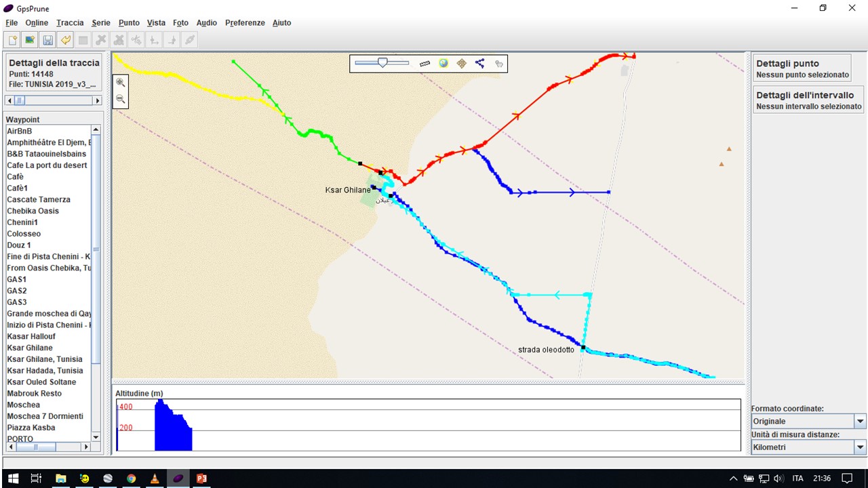Click the Open file toolbar icon

tap(13, 40)
